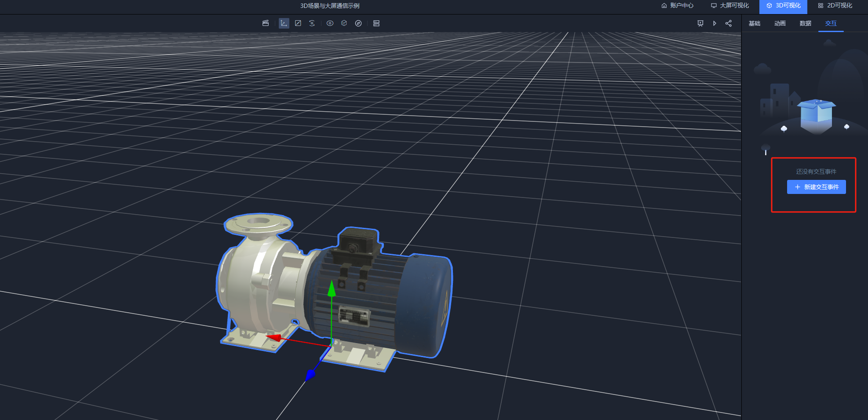
Task: Click the 新建交互事件 button
Action: click(817, 187)
